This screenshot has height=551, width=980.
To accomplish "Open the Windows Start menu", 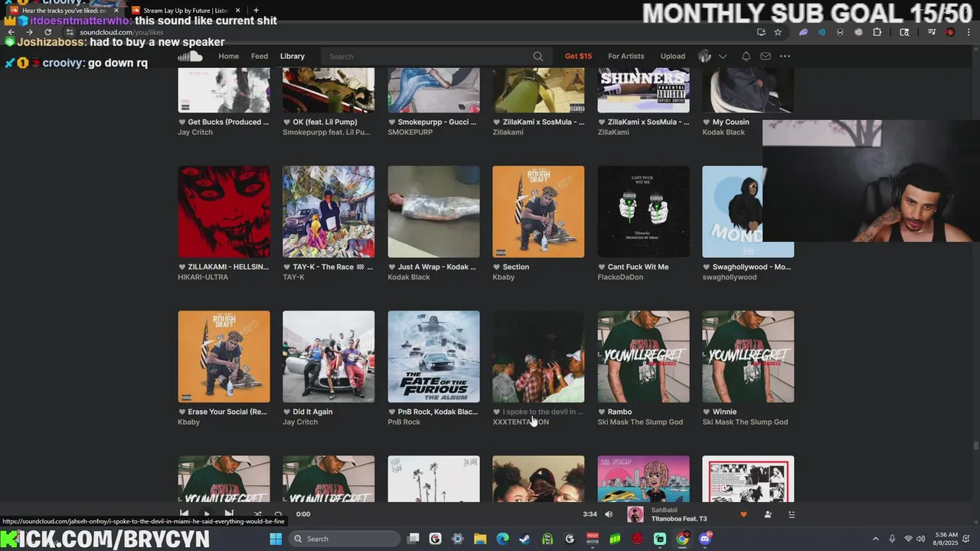I will click(276, 539).
